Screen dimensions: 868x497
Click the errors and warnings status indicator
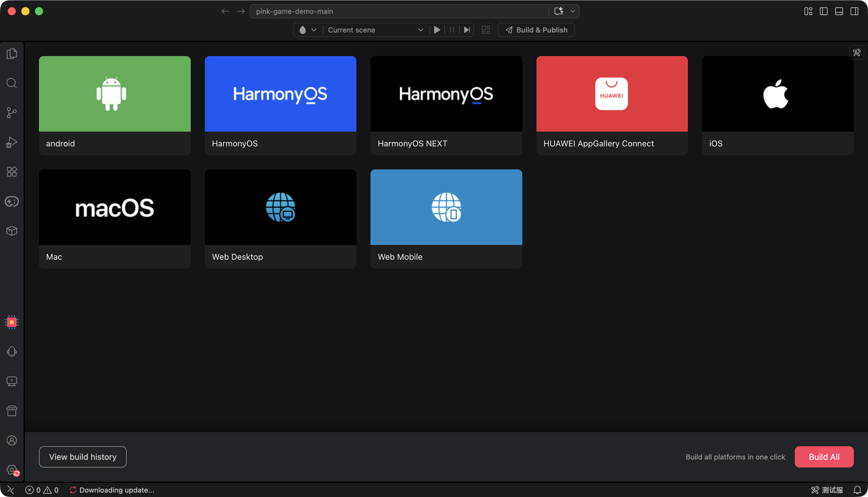pos(42,490)
